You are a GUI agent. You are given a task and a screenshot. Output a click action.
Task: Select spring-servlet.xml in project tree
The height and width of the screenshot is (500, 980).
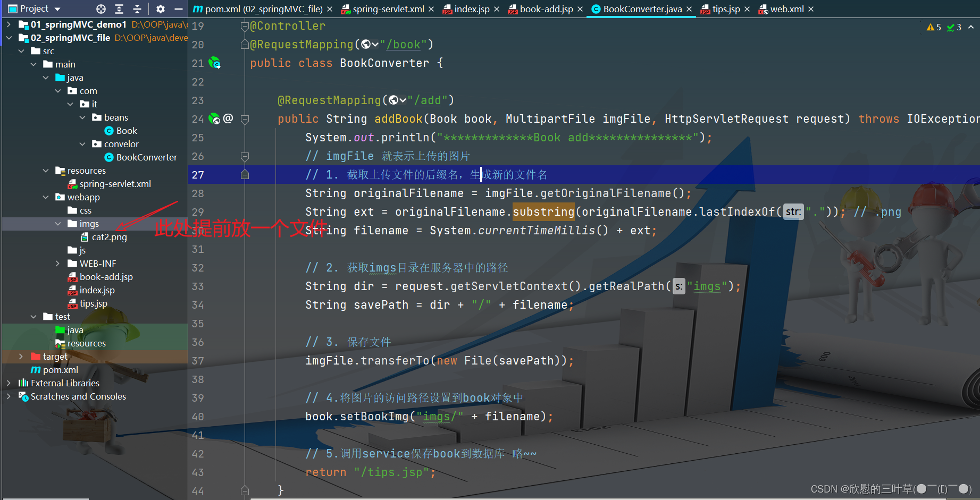click(110, 184)
